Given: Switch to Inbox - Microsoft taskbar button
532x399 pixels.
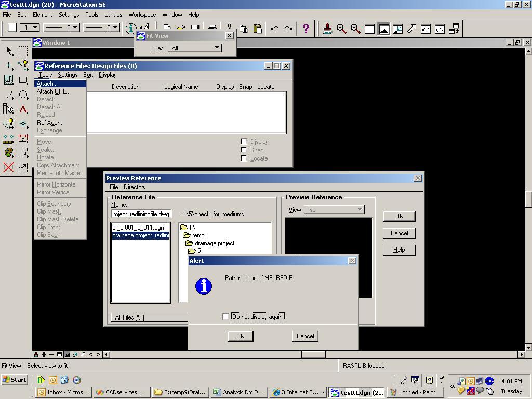Looking at the screenshot, I should click(x=64, y=392).
